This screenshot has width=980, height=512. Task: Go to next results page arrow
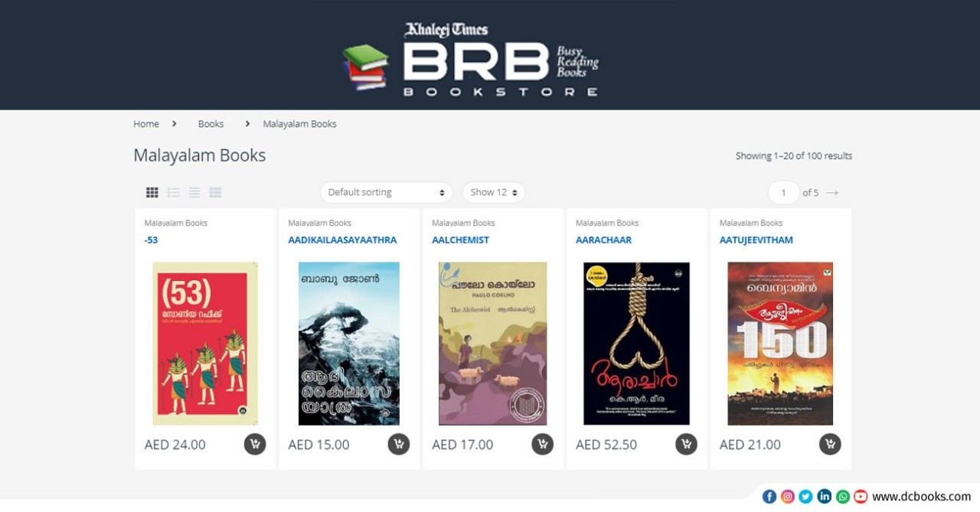pyautogui.click(x=832, y=193)
